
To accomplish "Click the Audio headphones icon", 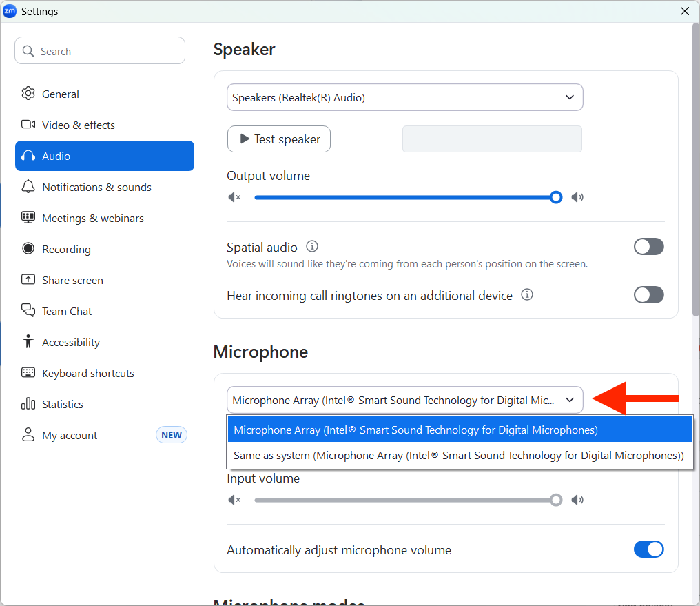I will 28,156.
